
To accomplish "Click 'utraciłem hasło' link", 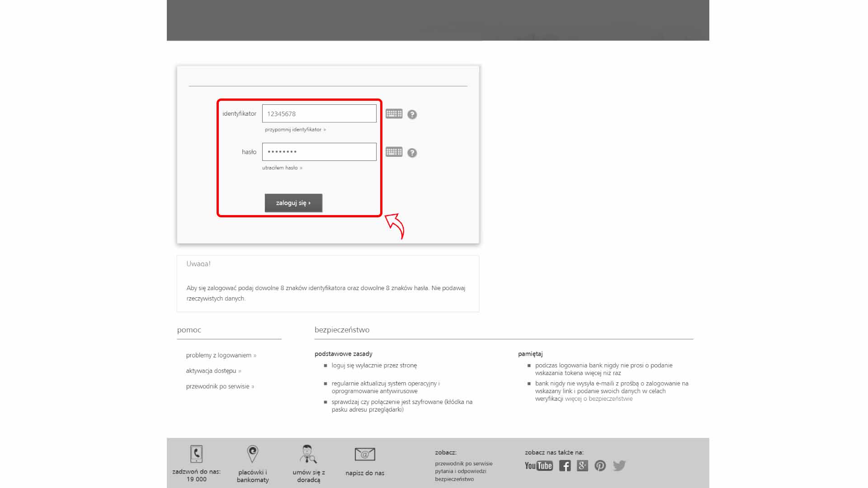I will pos(282,168).
